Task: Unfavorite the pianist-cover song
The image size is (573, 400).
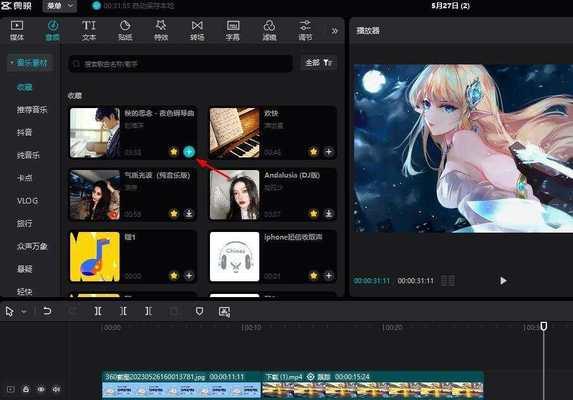Action: pos(174,152)
